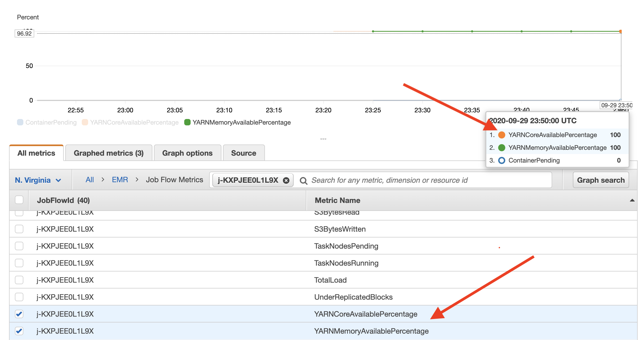Click the panel resize handle dashes

[x=323, y=139]
